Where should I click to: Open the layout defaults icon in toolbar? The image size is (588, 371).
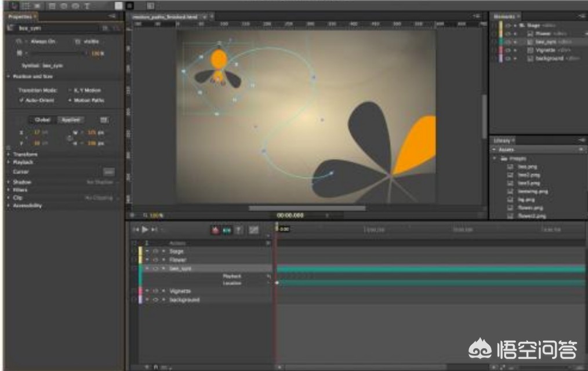click(x=150, y=6)
